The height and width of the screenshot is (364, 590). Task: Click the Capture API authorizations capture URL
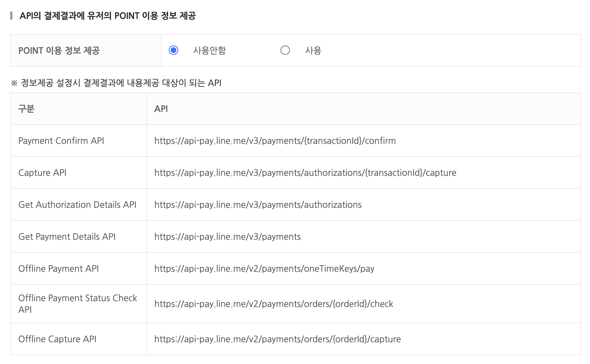(305, 173)
